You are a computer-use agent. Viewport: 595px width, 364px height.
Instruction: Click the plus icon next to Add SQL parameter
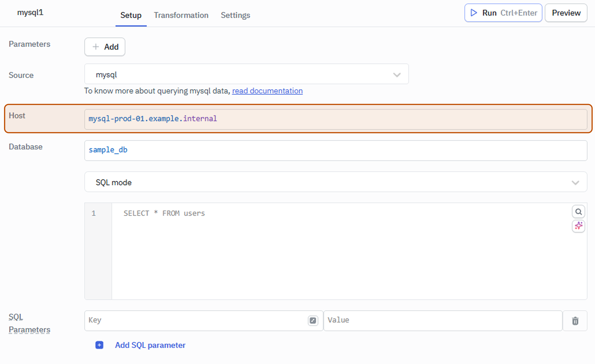[99, 345]
